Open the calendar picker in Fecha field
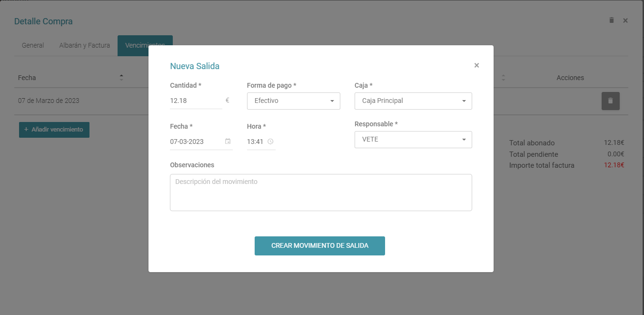The width and height of the screenshot is (644, 315). click(x=228, y=142)
